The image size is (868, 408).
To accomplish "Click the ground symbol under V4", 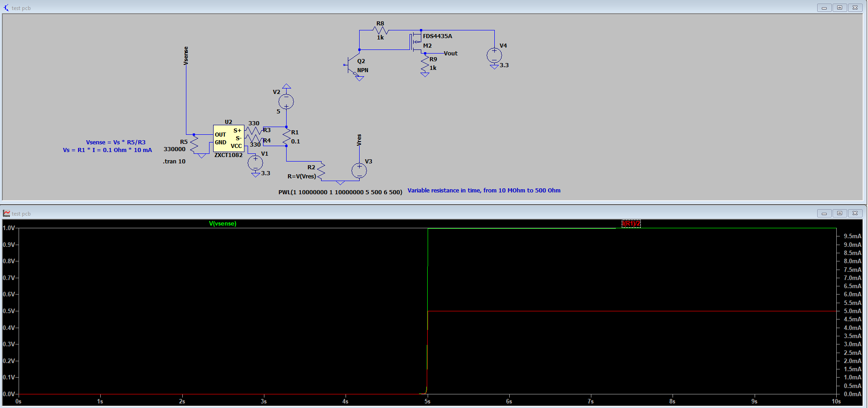I will click(494, 66).
